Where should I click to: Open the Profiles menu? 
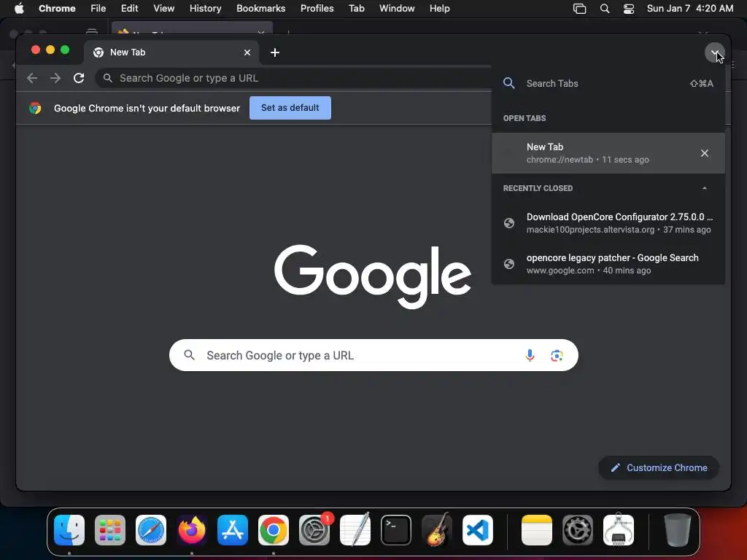(317, 8)
